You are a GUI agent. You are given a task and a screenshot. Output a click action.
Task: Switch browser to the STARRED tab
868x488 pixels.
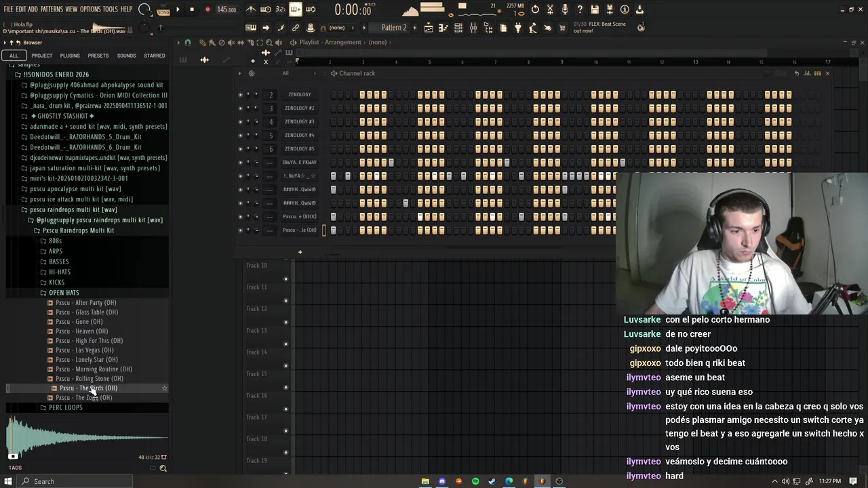point(154,56)
